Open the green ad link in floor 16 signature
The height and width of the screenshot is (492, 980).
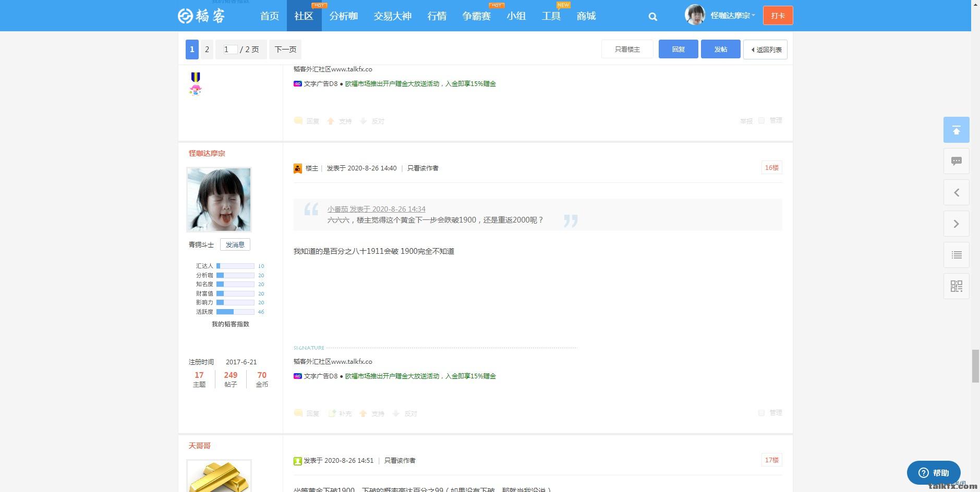[420, 376]
